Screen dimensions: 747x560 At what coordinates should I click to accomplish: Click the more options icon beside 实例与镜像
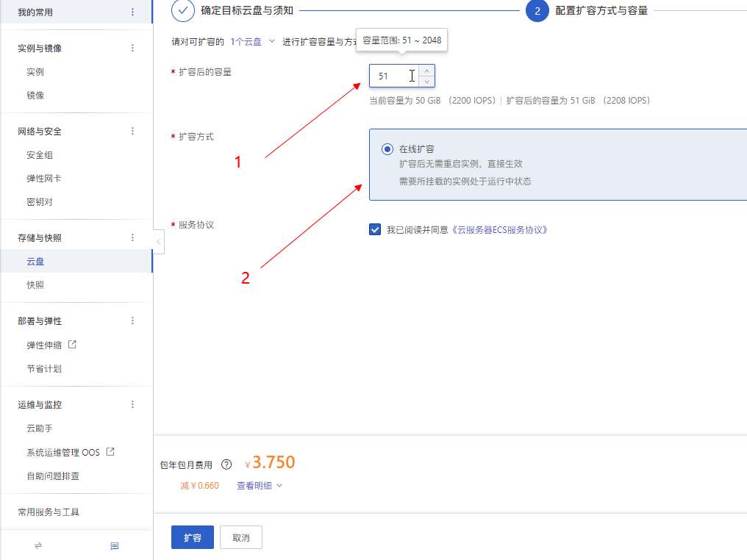coord(132,49)
